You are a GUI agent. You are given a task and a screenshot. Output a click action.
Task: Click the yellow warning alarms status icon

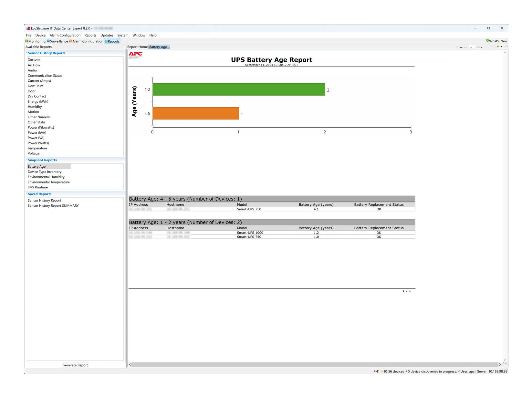coord(382,371)
